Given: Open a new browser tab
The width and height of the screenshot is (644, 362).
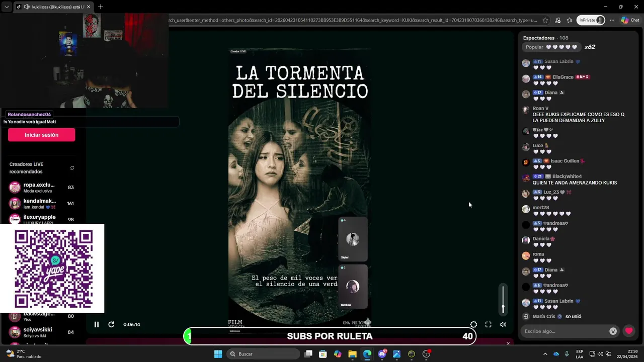Looking at the screenshot, I should [x=101, y=7].
